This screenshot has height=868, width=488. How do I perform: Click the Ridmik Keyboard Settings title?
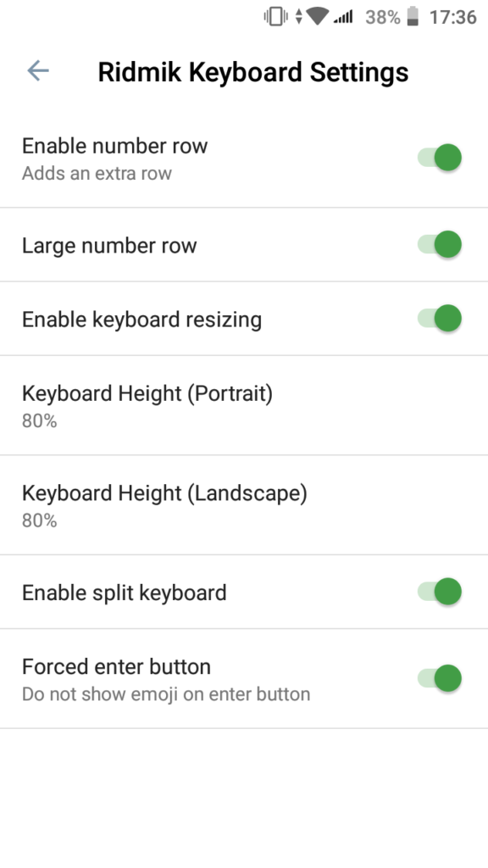click(x=252, y=71)
